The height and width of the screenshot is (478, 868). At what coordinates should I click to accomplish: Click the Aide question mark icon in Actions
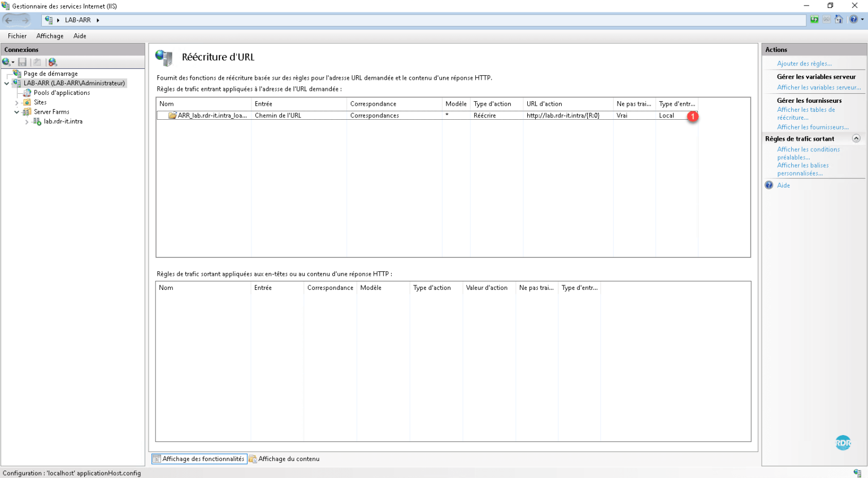pyautogui.click(x=769, y=185)
